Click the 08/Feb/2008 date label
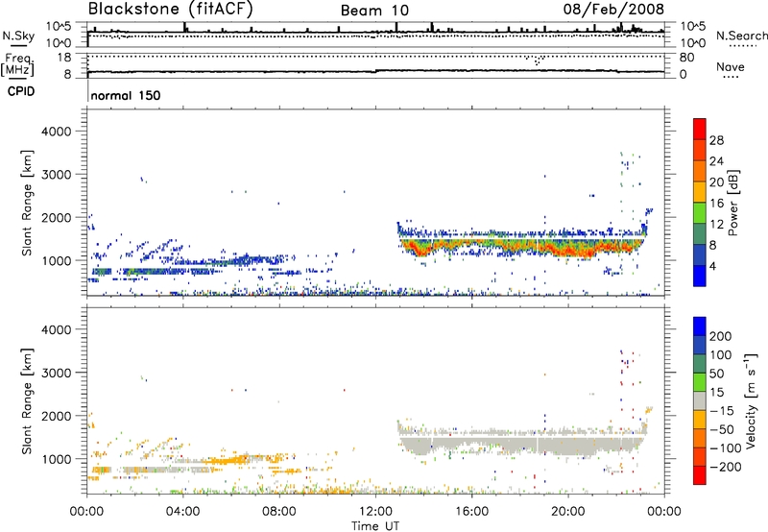Screen dimensions: 768x532 coord(613,9)
